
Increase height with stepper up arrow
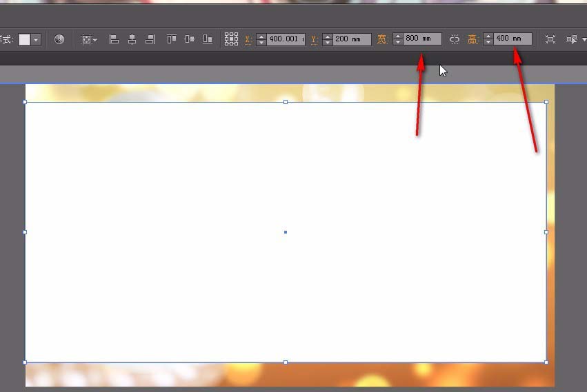click(488, 36)
